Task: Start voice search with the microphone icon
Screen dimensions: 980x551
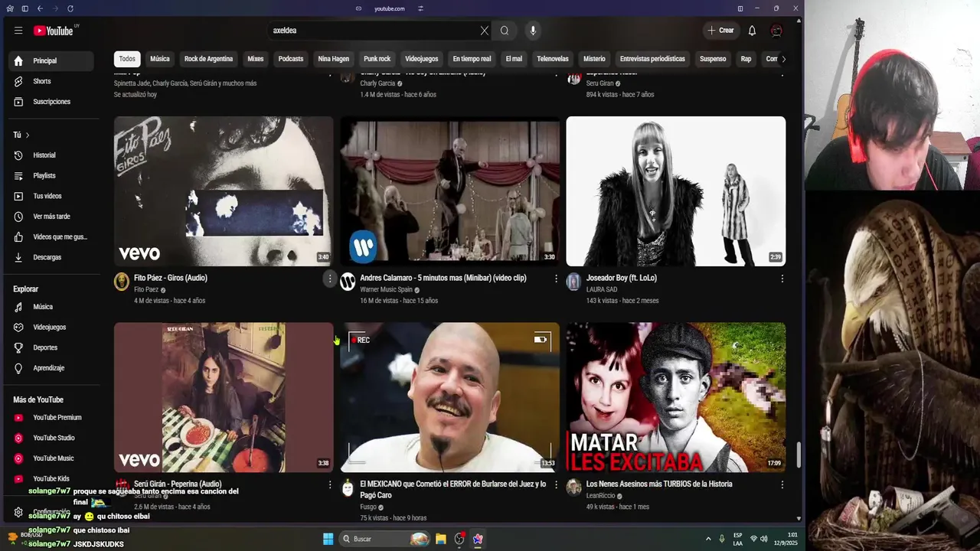Action: click(533, 31)
